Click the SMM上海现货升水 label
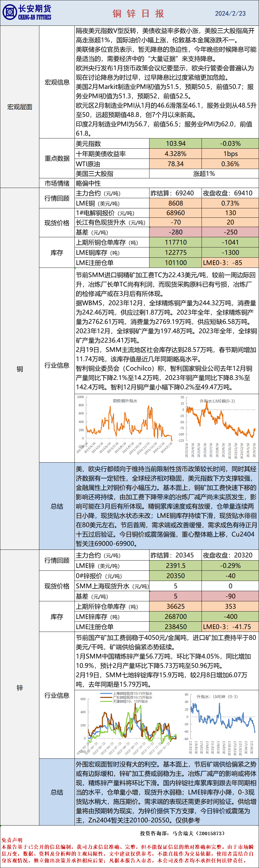Viewport: 259px width, 868px height. click(112, 586)
